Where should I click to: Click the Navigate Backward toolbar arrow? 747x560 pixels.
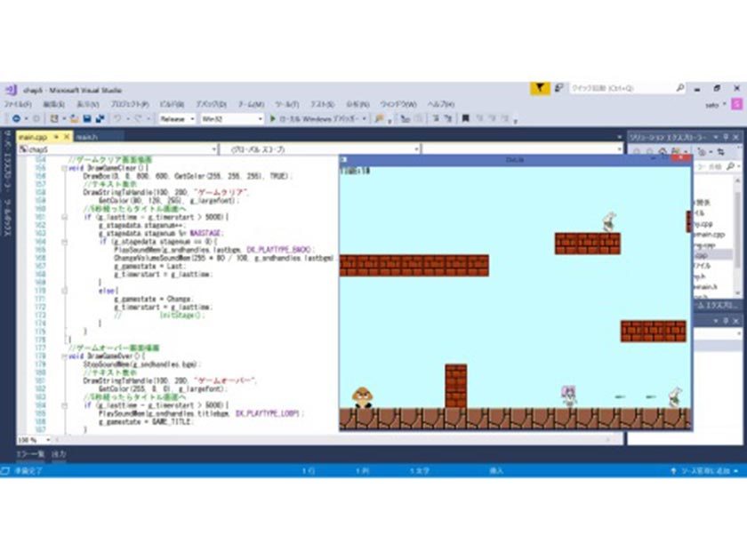16,118
